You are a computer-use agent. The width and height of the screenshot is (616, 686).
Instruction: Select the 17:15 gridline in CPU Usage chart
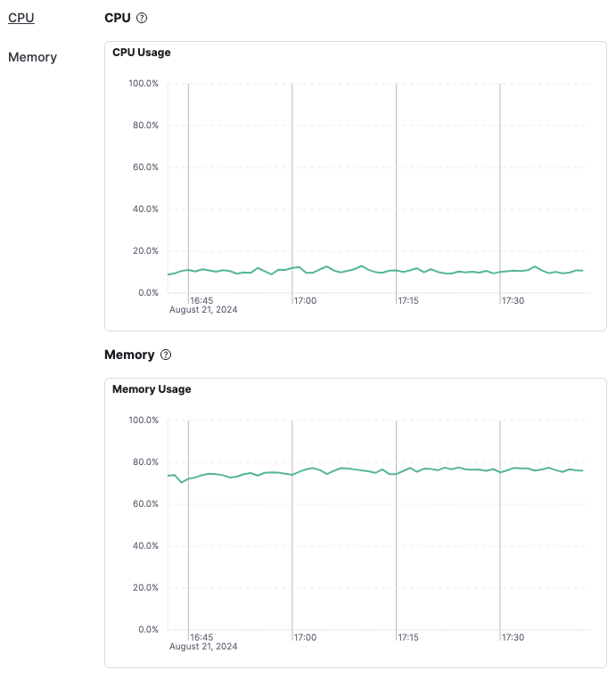[x=396, y=178]
